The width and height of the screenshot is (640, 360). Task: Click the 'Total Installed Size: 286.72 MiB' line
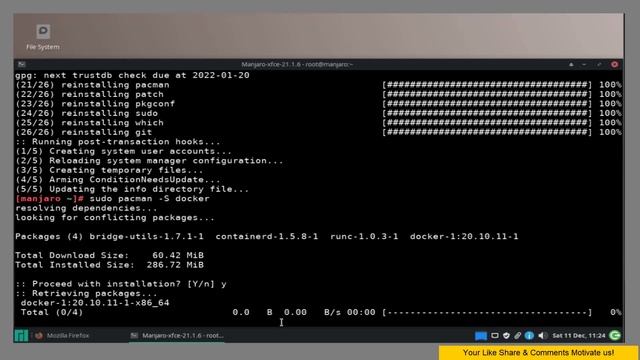(109, 265)
